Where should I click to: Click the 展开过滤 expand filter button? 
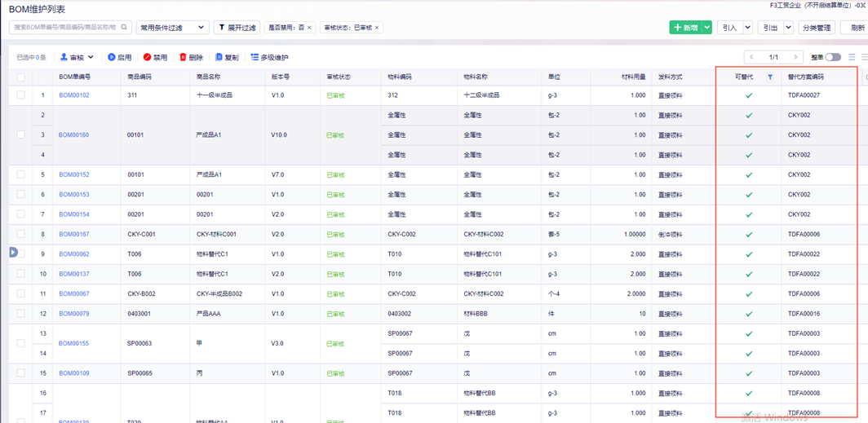237,27
